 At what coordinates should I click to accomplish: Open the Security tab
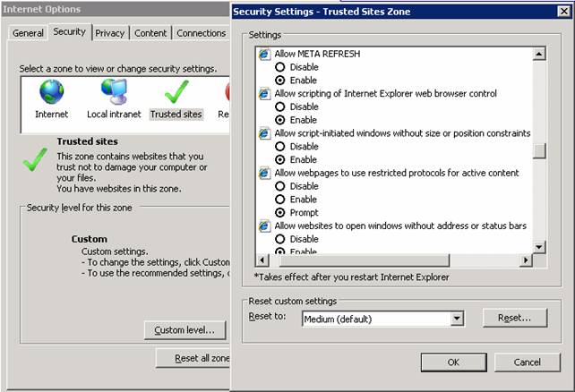coord(69,32)
